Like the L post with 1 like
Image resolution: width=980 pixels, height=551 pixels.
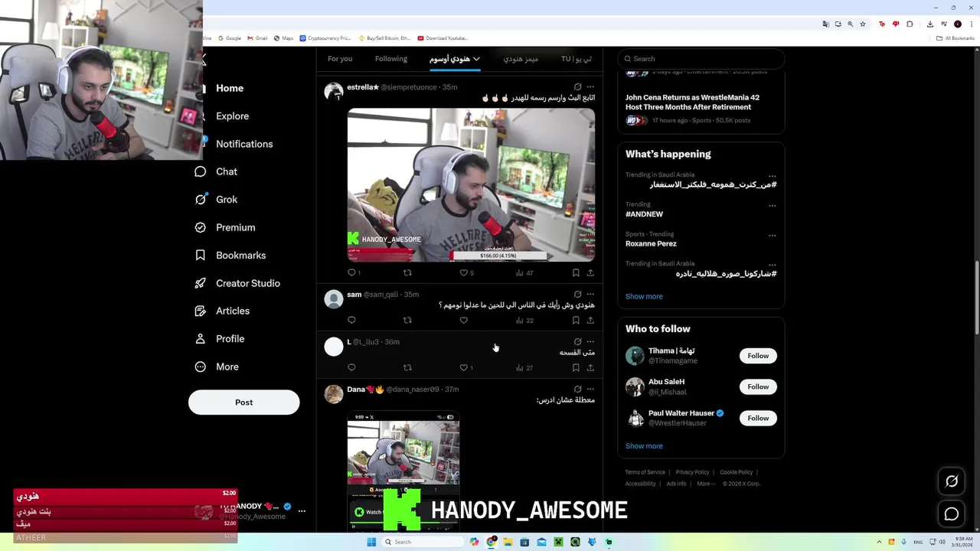[x=465, y=367]
